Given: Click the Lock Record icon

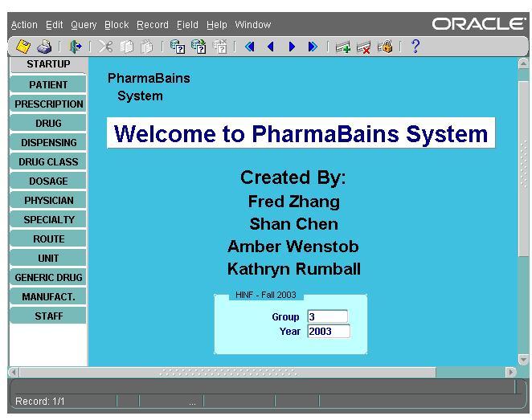Looking at the screenshot, I should pyautogui.click(x=385, y=47).
